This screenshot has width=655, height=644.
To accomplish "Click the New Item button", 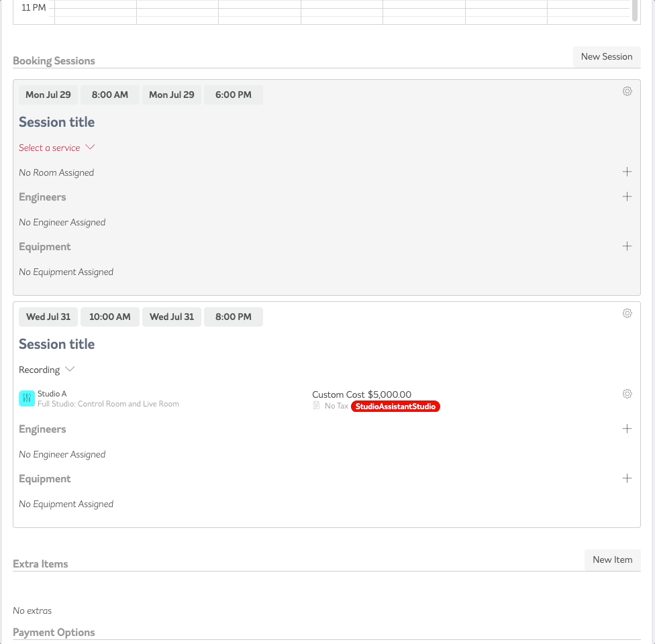I will (612, 559).
